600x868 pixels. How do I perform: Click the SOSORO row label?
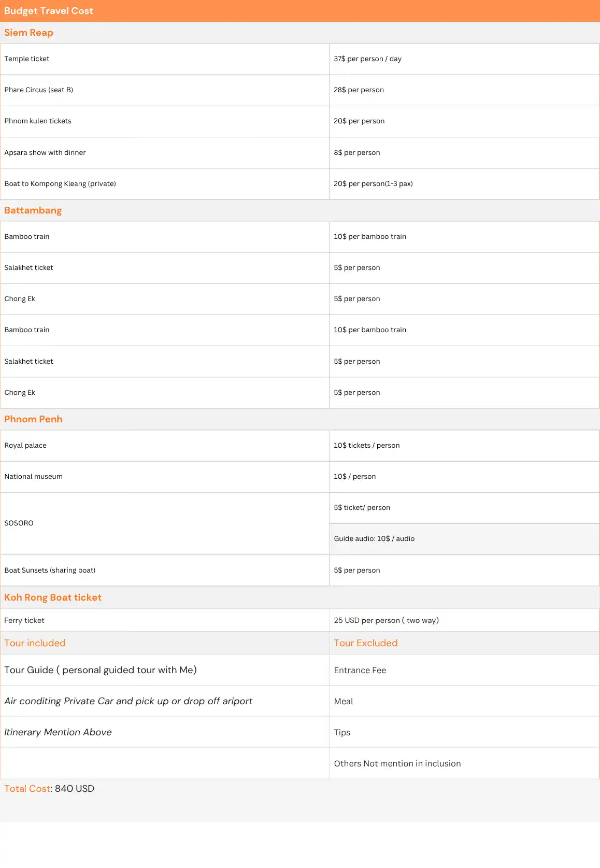click(19, 523)
